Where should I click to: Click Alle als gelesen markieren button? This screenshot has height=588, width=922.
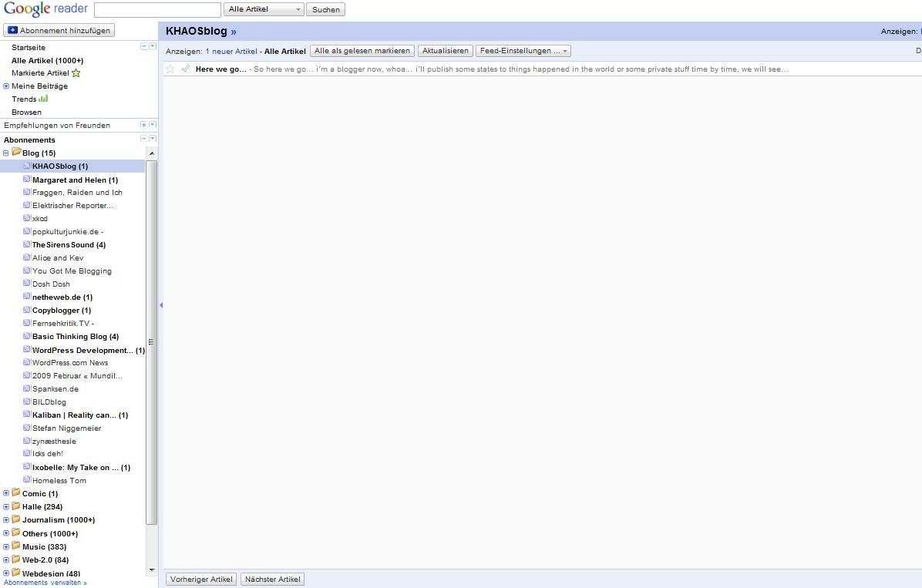(362, 51)
